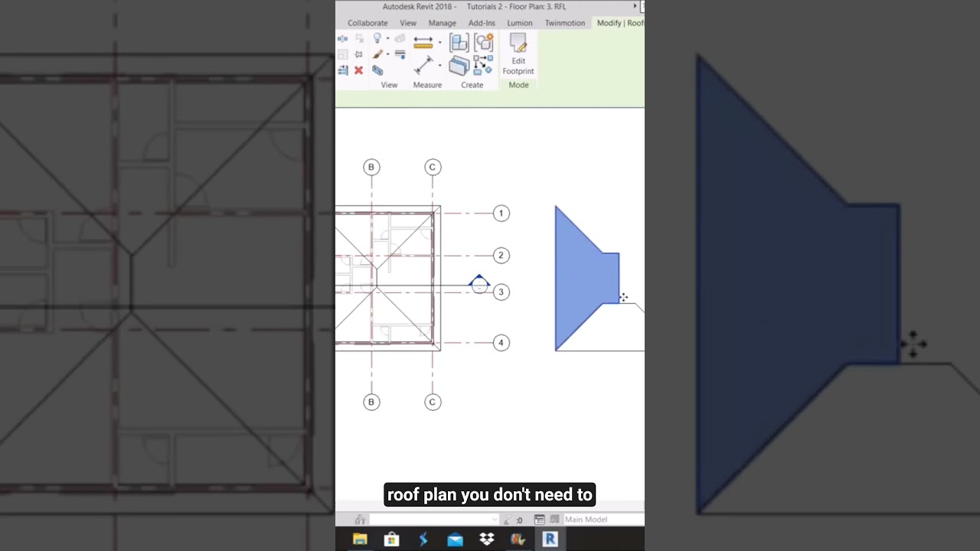Expand the paint brush dropdown arrow

[x=388, y=54]
